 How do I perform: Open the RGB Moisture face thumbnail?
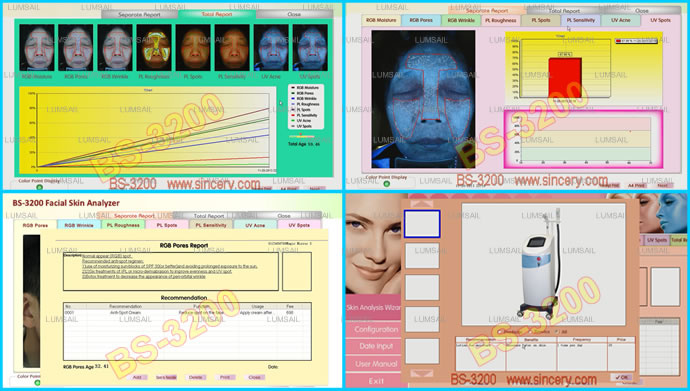37,48
